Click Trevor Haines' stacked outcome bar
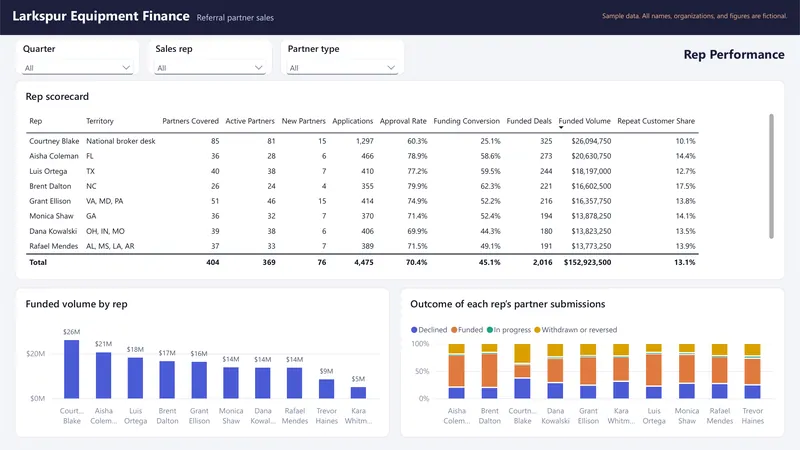Screen dimensions: 800x450 point(753,371)
